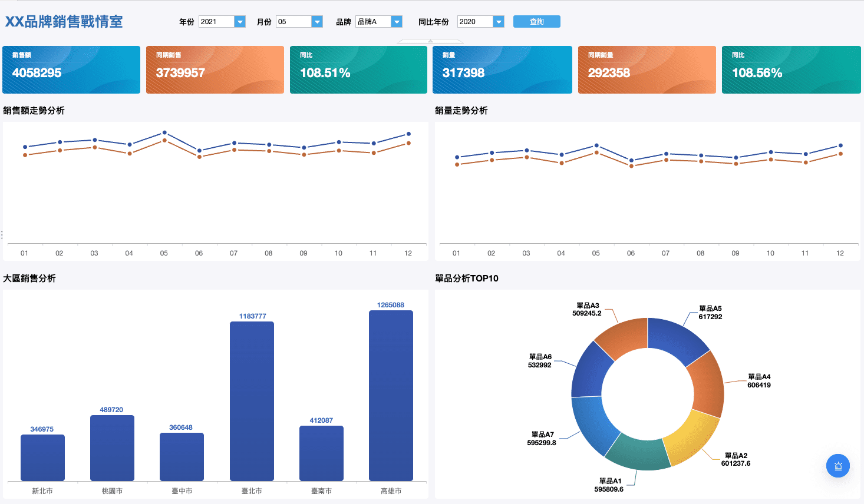Open the 同比年份 dropdown showing 2020
Screen dimensions: 864x504
click(x=499, y=22)
